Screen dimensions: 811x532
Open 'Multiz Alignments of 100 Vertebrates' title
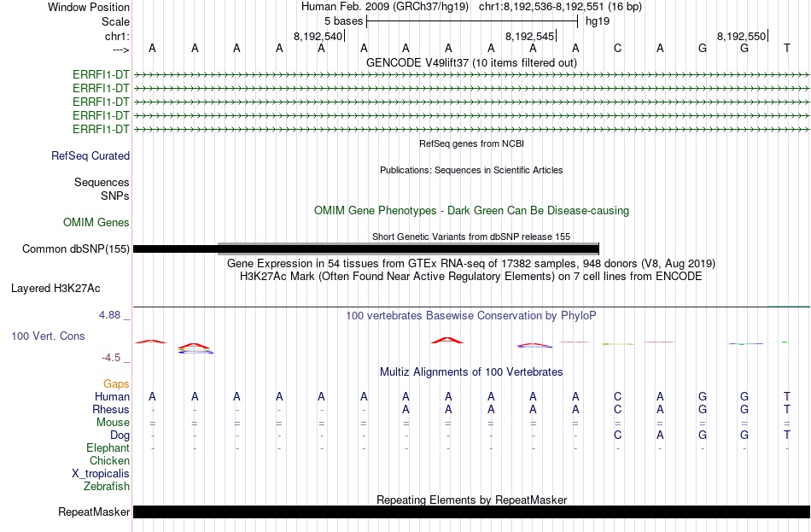click(x=471, y=372)
